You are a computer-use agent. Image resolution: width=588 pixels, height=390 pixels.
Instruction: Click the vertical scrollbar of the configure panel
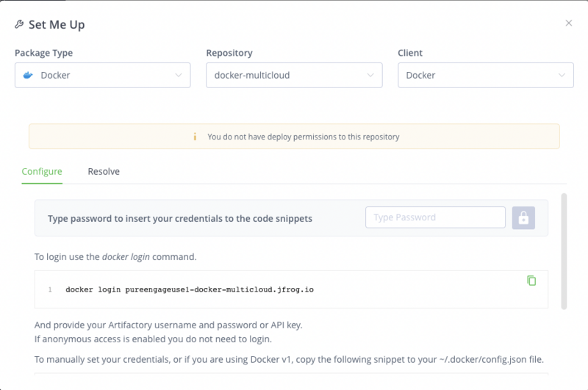564,251
